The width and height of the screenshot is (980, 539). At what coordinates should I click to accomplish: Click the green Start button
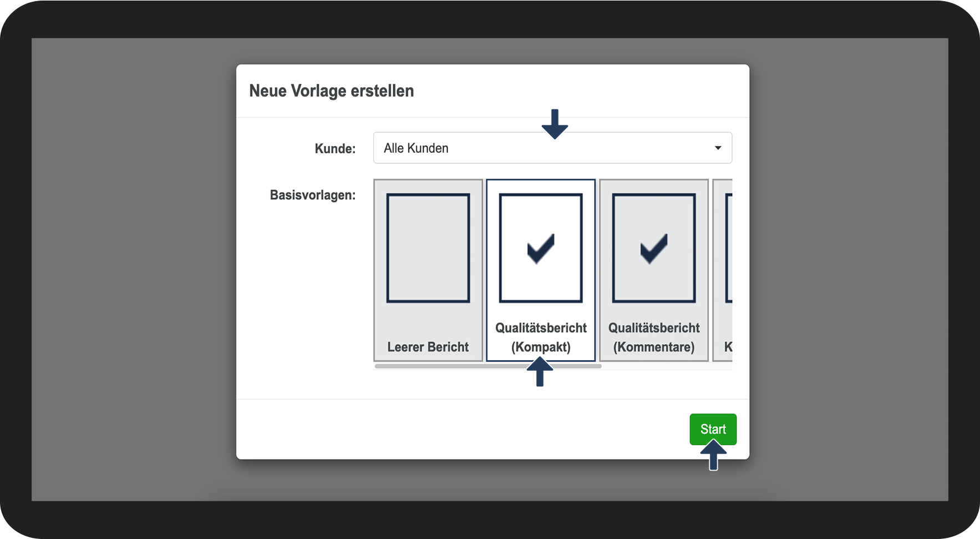[x=713, y=429]
